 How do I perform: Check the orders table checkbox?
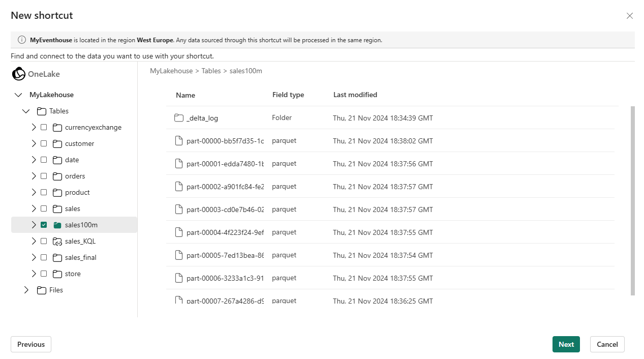coord(44,176)
